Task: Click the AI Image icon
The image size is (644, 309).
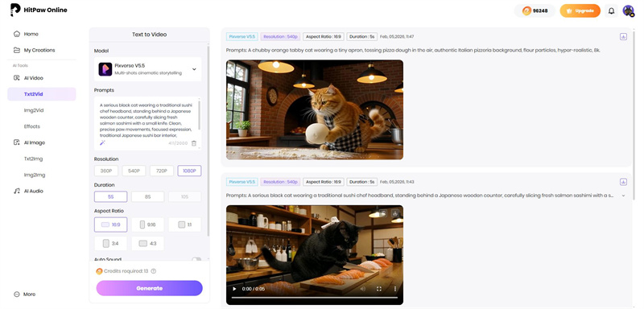Action: click(x=17, y=142)
